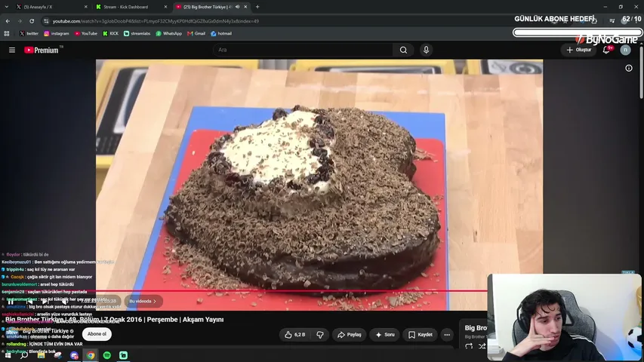Toggle playlist loop icon
Screen dimensions: 644x362
coord(469,347)
